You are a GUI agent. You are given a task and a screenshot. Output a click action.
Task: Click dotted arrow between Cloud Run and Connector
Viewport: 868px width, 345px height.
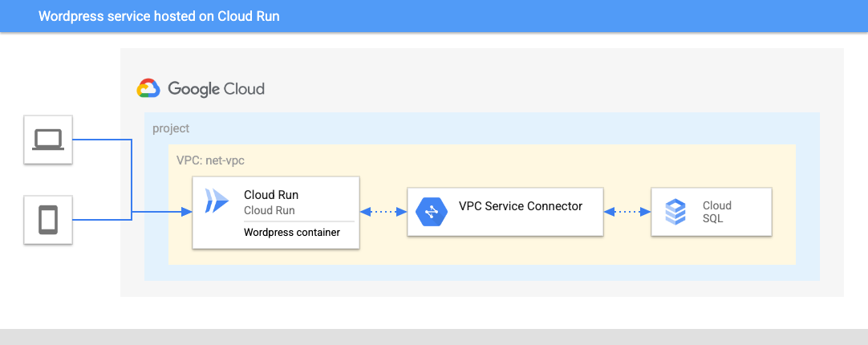(383, 212)
